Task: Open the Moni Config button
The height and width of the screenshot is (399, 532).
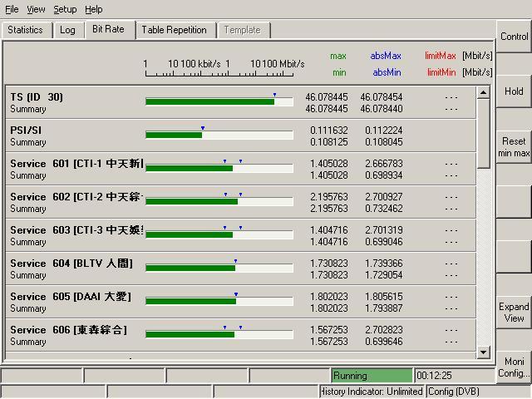Action: (514, 367)
